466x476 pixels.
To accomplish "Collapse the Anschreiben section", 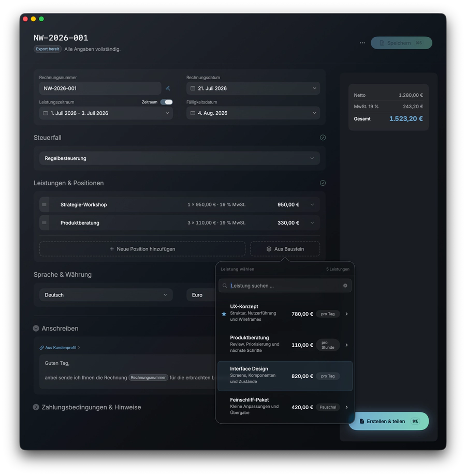I will (36, 328).
